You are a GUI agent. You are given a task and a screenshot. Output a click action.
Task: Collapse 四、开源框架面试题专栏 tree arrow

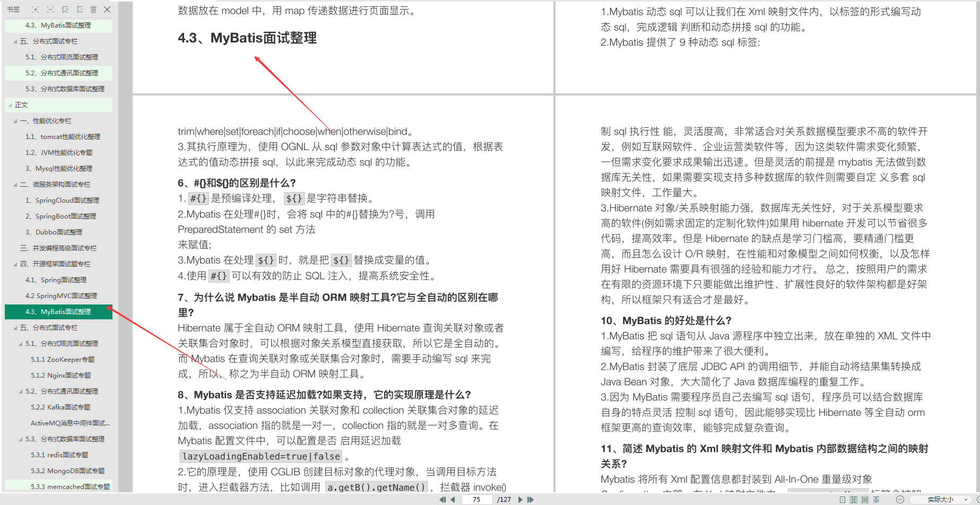15,264
